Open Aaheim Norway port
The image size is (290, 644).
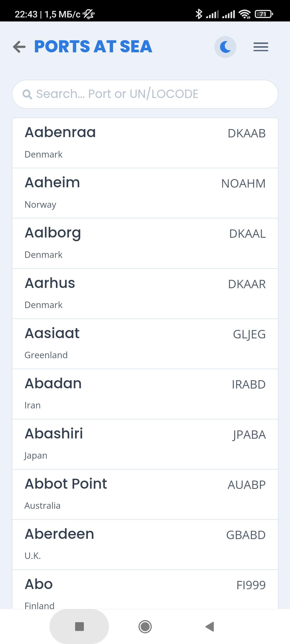point(145,193)
